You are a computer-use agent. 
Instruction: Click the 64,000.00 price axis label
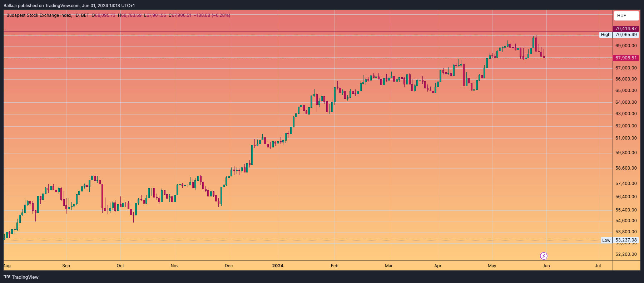click(x=626, y=102)
